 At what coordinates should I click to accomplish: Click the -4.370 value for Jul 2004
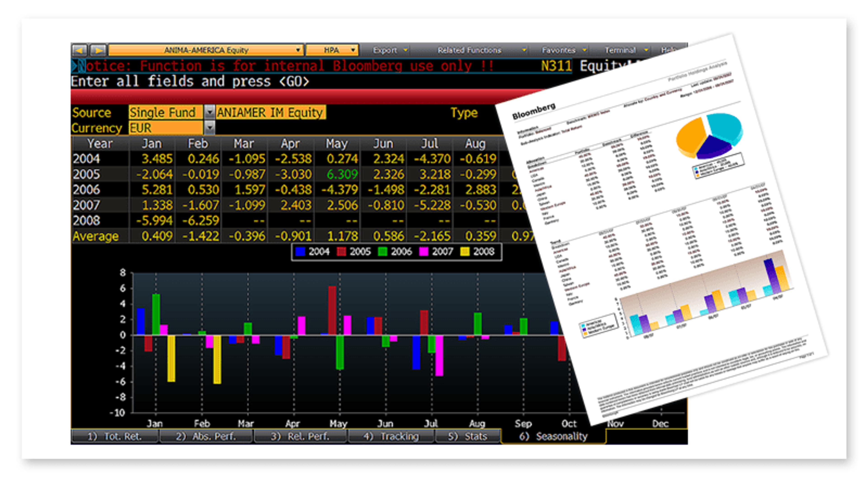pos(433,159)
